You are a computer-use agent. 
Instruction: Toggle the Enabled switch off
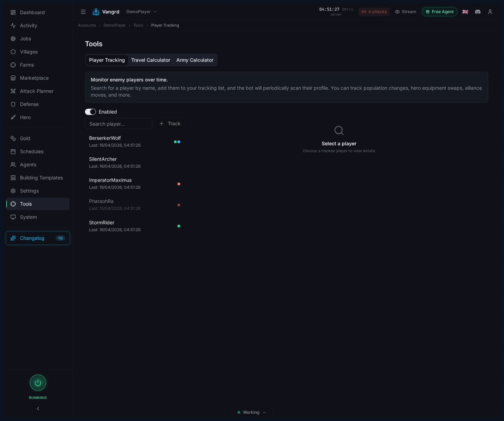coord(90,112)
